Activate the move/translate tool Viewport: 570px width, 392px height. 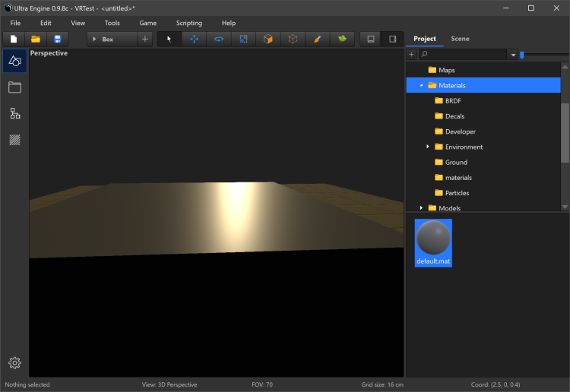point(194,39)
